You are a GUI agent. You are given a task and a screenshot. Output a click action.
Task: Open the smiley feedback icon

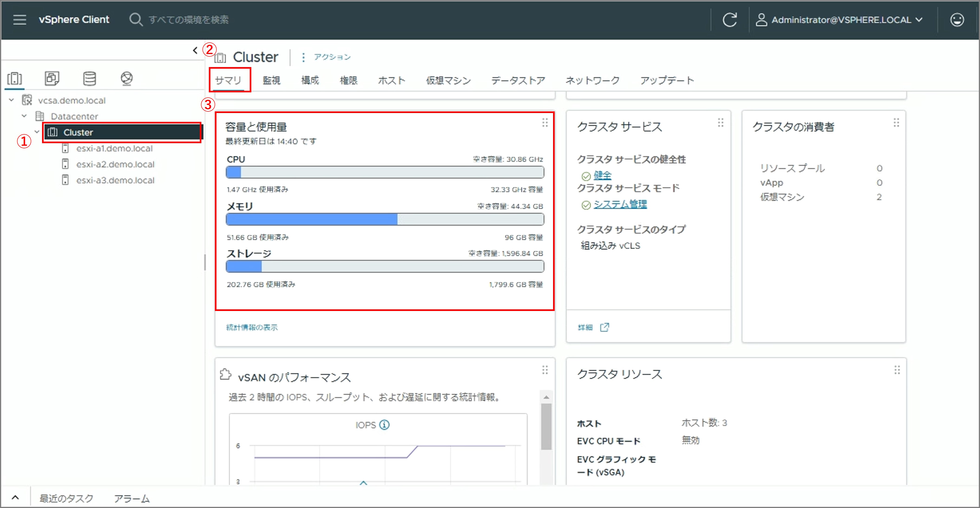[957, 20]
